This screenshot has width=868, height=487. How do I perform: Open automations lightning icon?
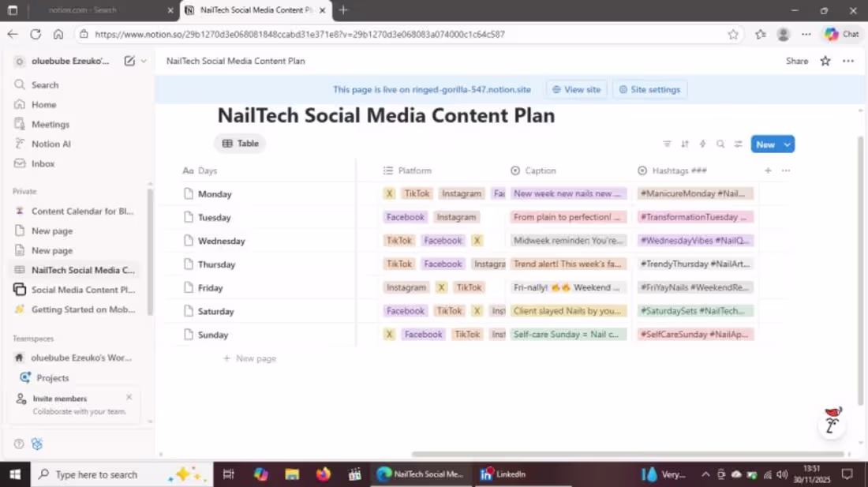702,144
